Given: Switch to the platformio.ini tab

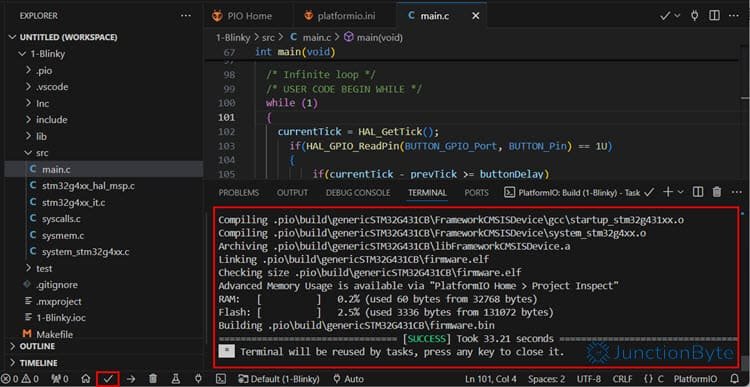Looking at the screenshot, I should 340,16.
